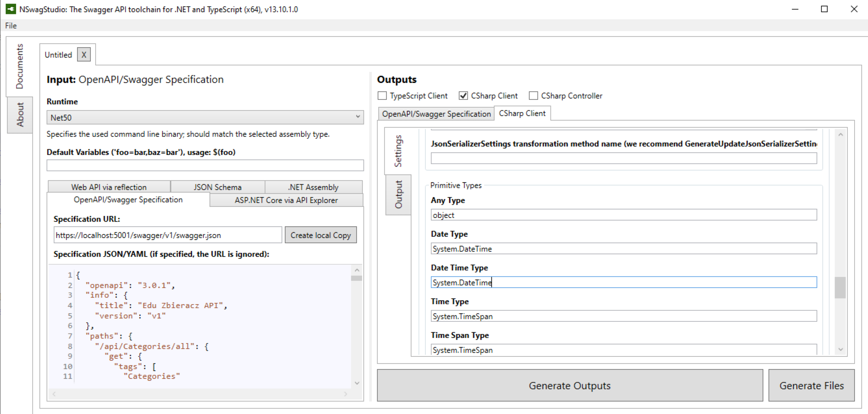Uncheck the CSharp Client checkbox

(463, 96)
